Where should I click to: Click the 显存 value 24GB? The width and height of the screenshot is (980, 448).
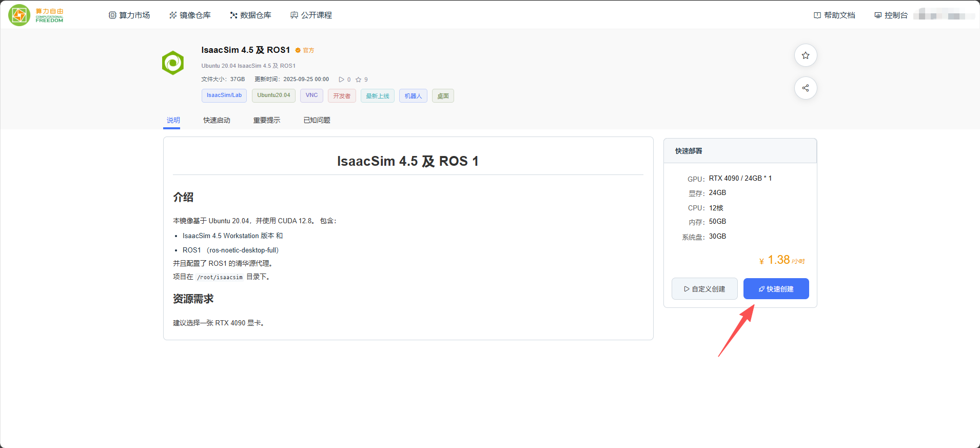coord(718,193)
